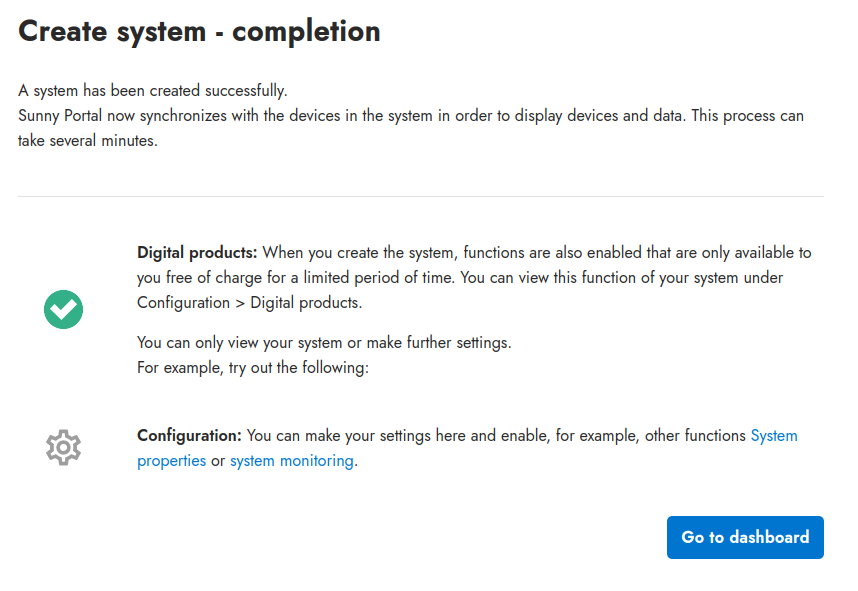This screenshot has width=858, height=591.
Task: Click the green checkmark success icon
Action: [x=64, y=309]
